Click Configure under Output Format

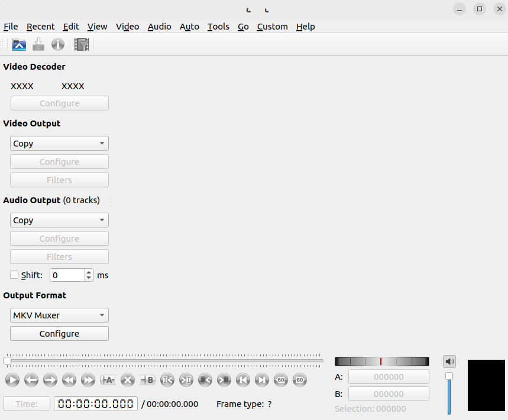coord(59,334)
